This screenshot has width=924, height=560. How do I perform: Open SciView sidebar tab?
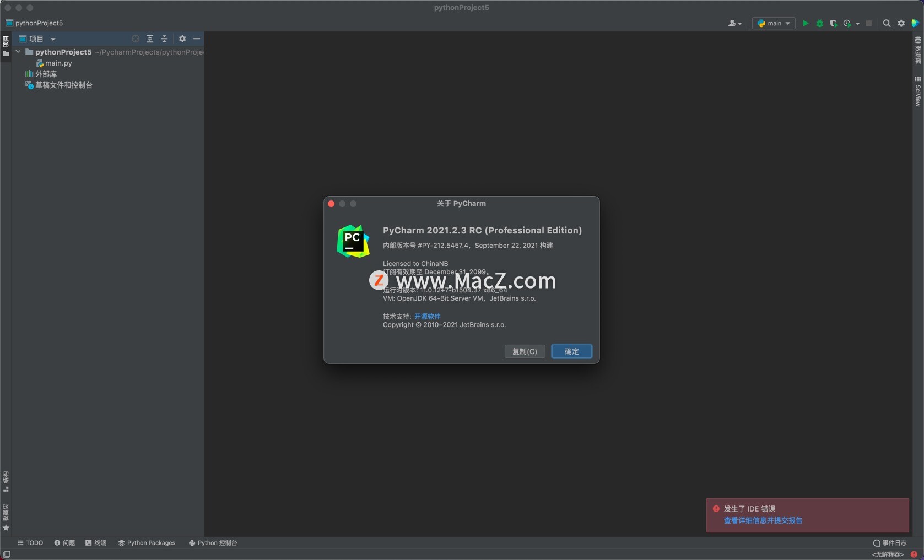point(918,91)
